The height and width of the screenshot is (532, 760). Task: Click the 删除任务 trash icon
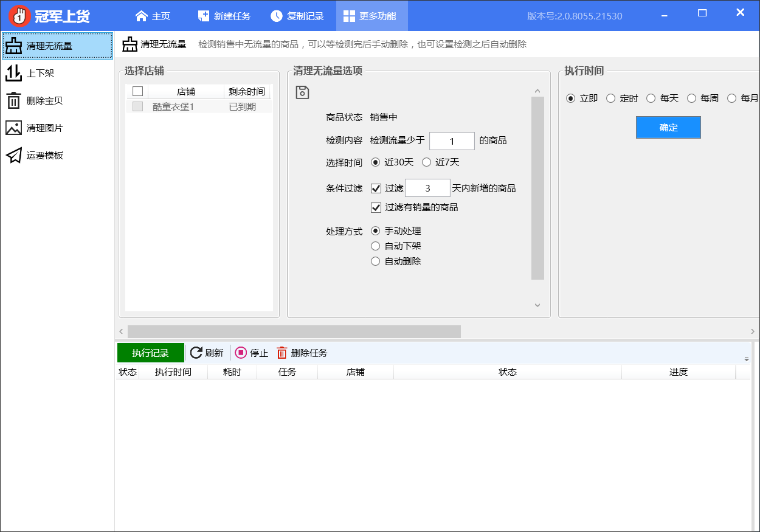(x=282, y=353)
